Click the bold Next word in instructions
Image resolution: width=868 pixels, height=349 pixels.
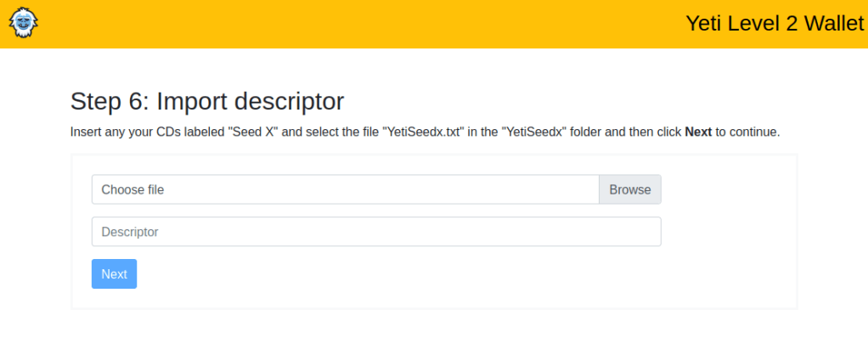698,132
